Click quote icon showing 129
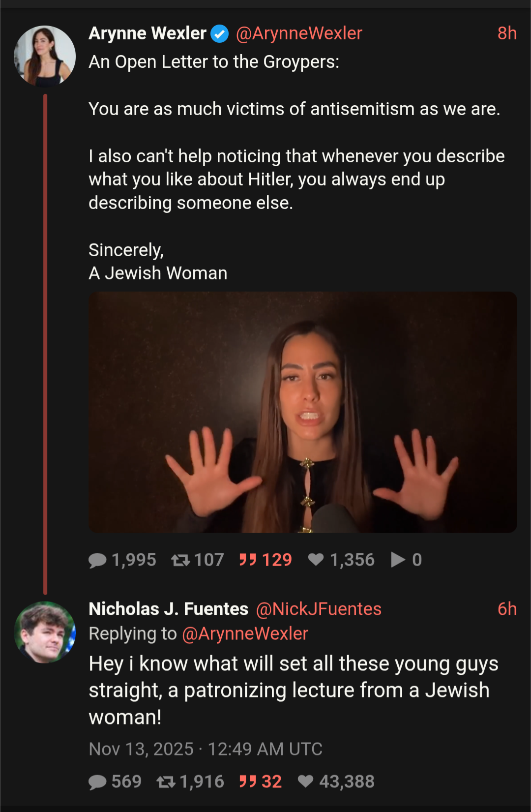 coord(248,560)
